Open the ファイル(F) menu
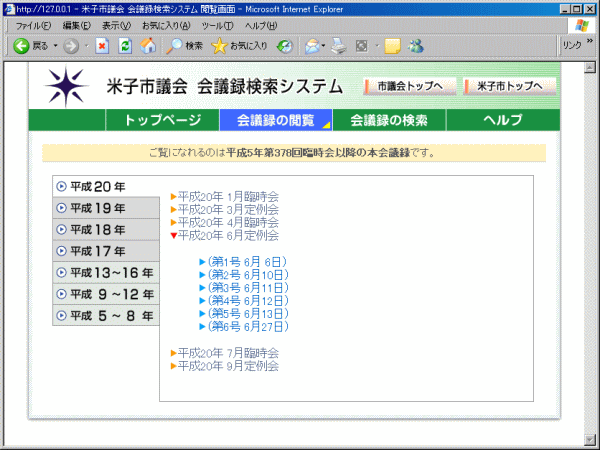Viewport: 600px width, 450px height. tap(33, 26)
